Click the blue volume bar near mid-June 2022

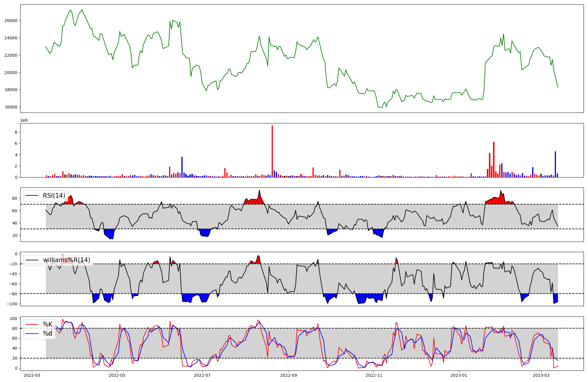(x=182, y=167)
